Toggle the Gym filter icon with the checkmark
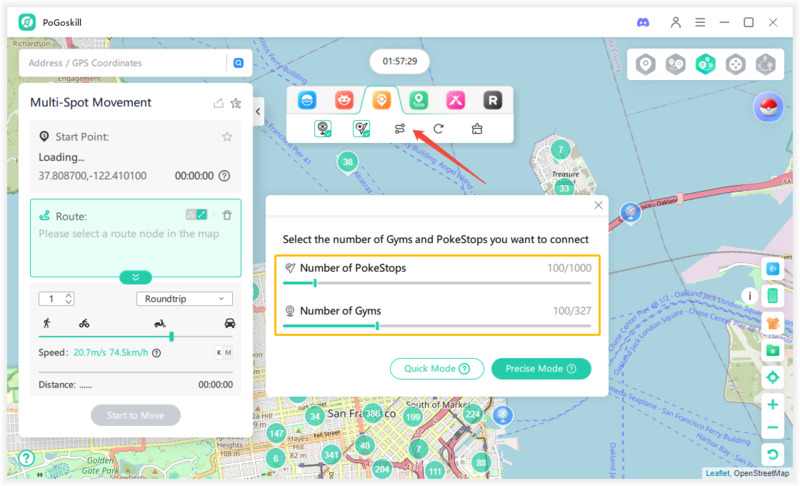 pyautogui.click(x=323, y=128)
